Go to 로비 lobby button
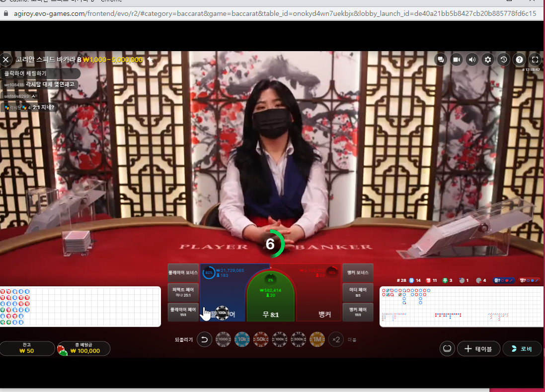Image resolution: width=545 pixels, height=392 pixels. pos(522,349)
